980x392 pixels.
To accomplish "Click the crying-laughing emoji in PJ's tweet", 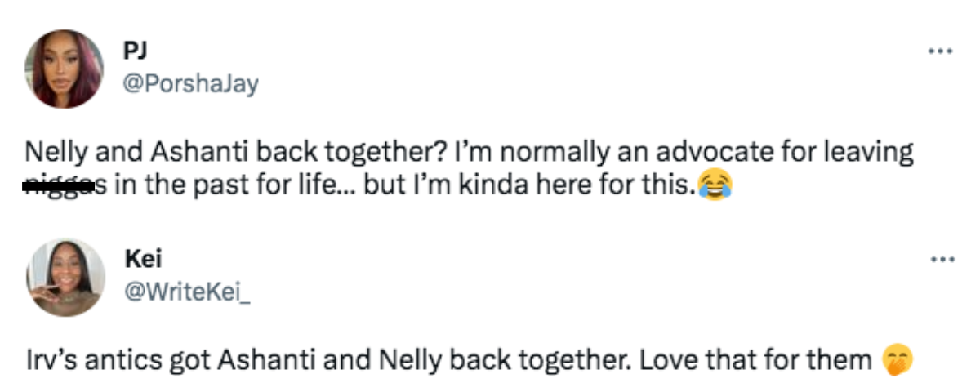I will click(716, 187).
